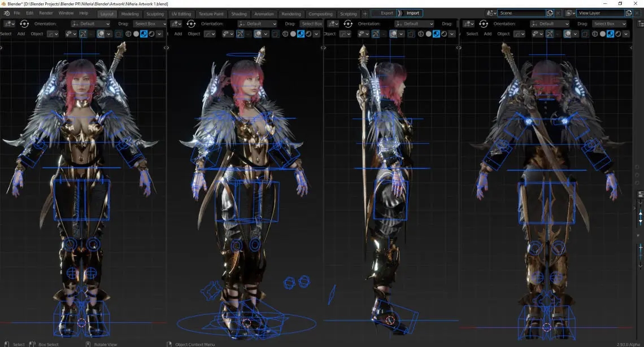Open the Render menu
The height and width of the screenshot is (347, 644).
click(46, 13)
